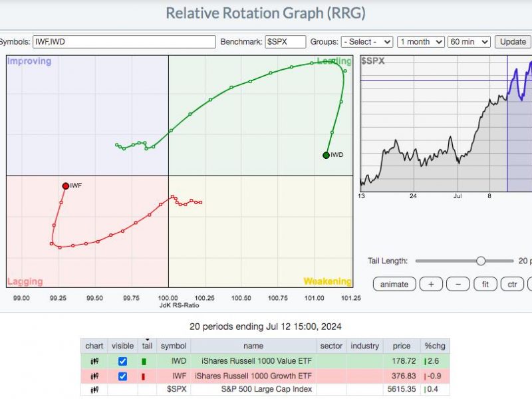This screenshot has width=532, height=399.
Task: Open the Groups select dropdown
Action: (367, 42)
